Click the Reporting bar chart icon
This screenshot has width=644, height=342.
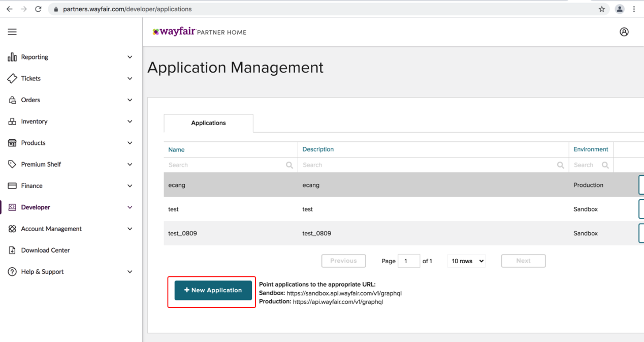[x=12, y=57]
